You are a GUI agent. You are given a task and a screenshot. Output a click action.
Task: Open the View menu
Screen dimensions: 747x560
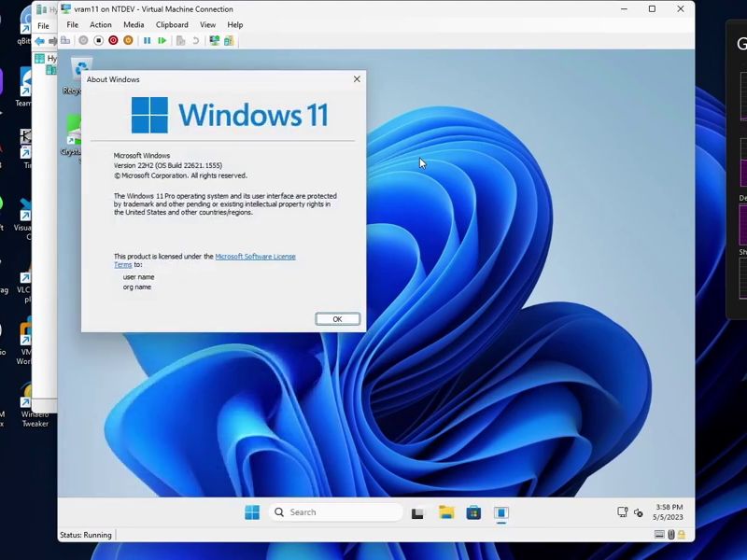207,25
